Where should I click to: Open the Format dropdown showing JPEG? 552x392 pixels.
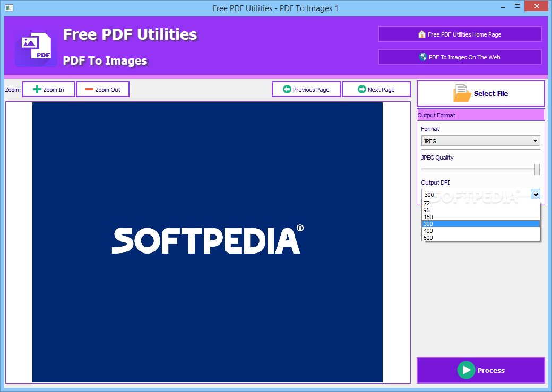tap(480, 141)
